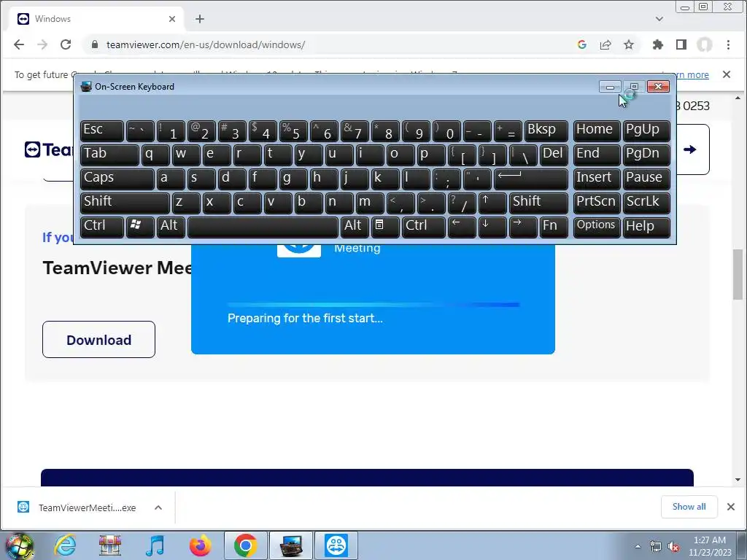Click the Enter key on the On-Screen Keyboard
The width and height of the screenshot is (747, 560).
coord(531,179)
